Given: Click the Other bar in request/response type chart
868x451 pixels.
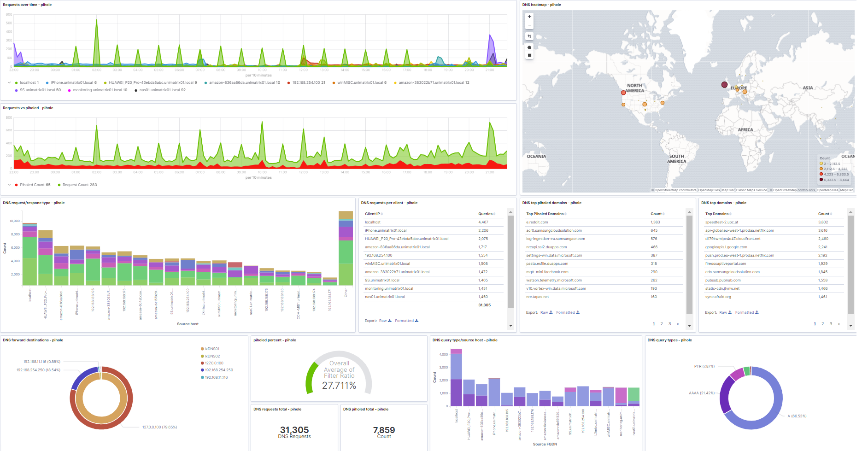Looking at the screenshot, I should pos(346,248).
